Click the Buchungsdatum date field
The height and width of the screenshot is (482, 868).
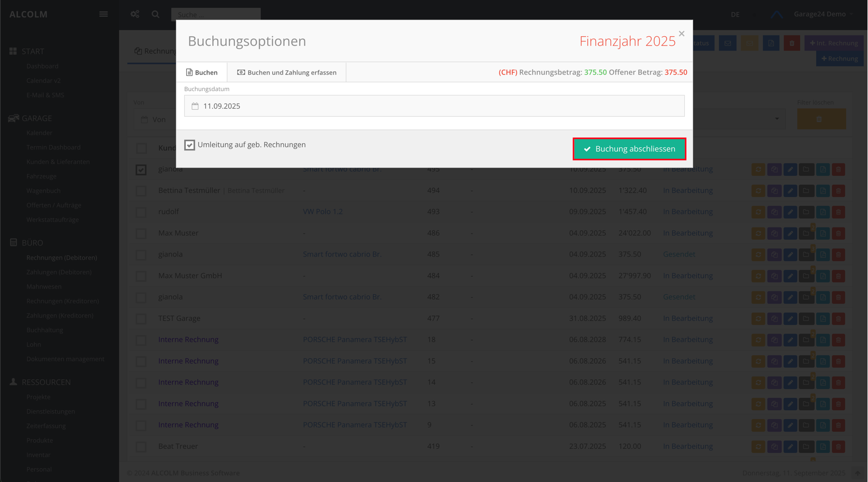point(434,106)
